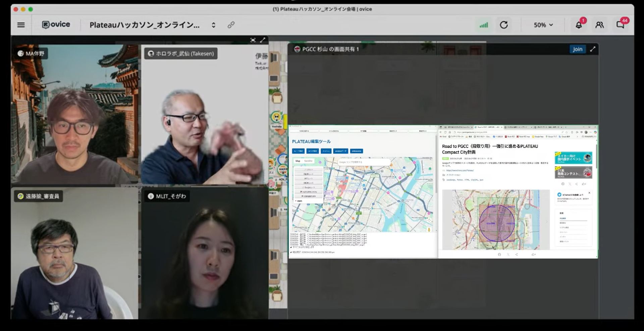The height and width of the screenshot is (331, 644).
Task: Click the reload circular arrow icon
Action: coord(503,25)
